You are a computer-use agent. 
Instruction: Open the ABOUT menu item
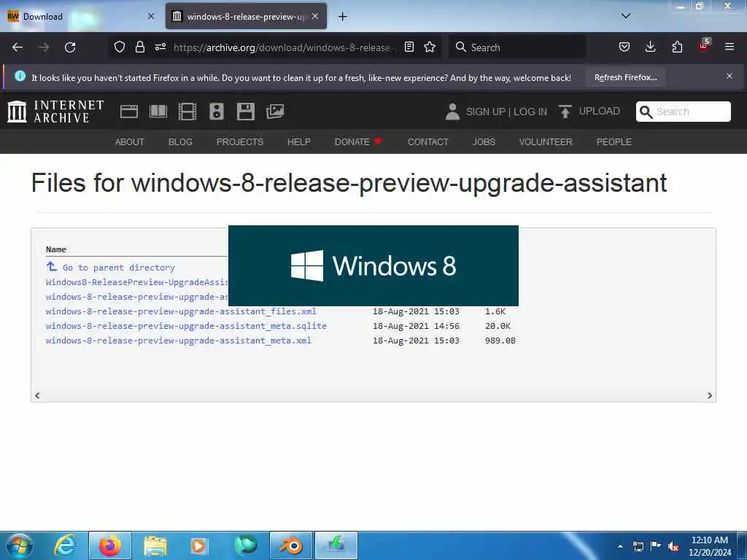tap(130, 142)
